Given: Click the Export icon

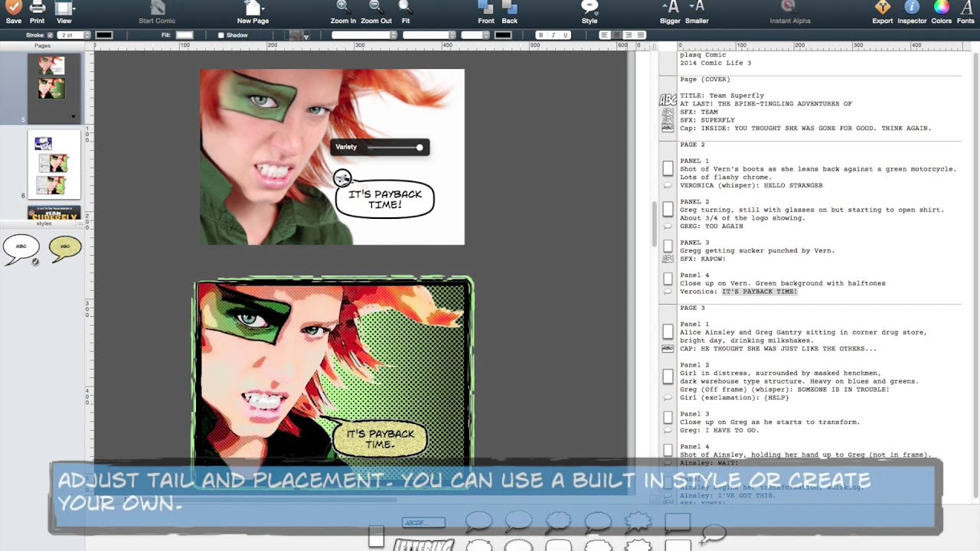Looking at the screenshot, I should pos(883,8).
